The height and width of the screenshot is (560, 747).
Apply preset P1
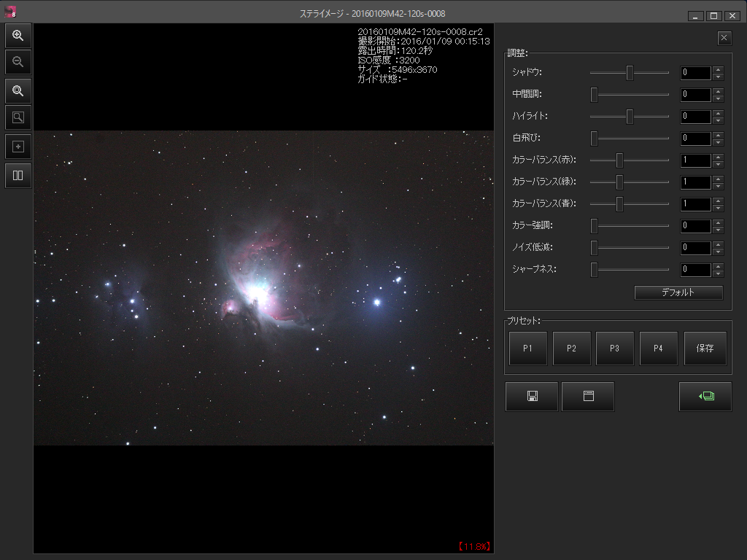[528, 349]
